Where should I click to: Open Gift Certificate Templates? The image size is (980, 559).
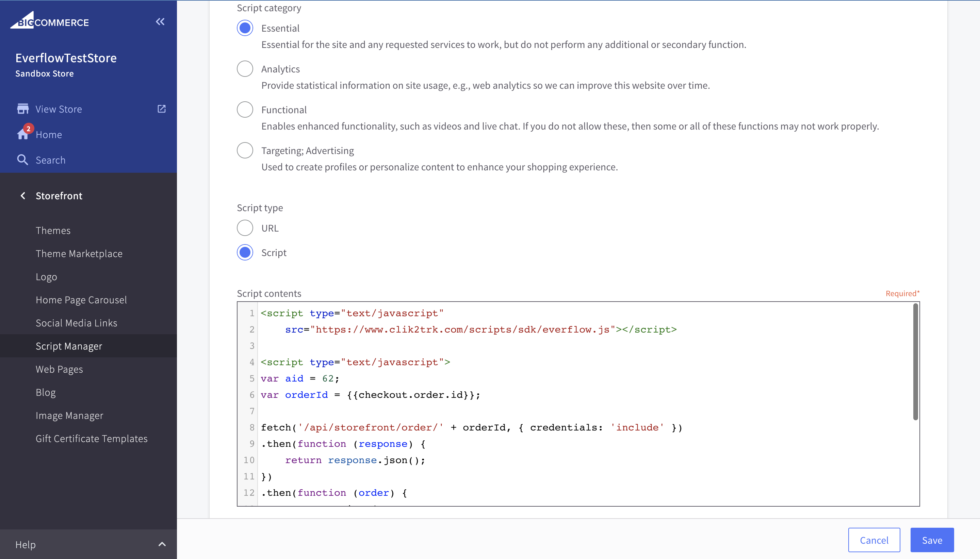coord(92,438)
